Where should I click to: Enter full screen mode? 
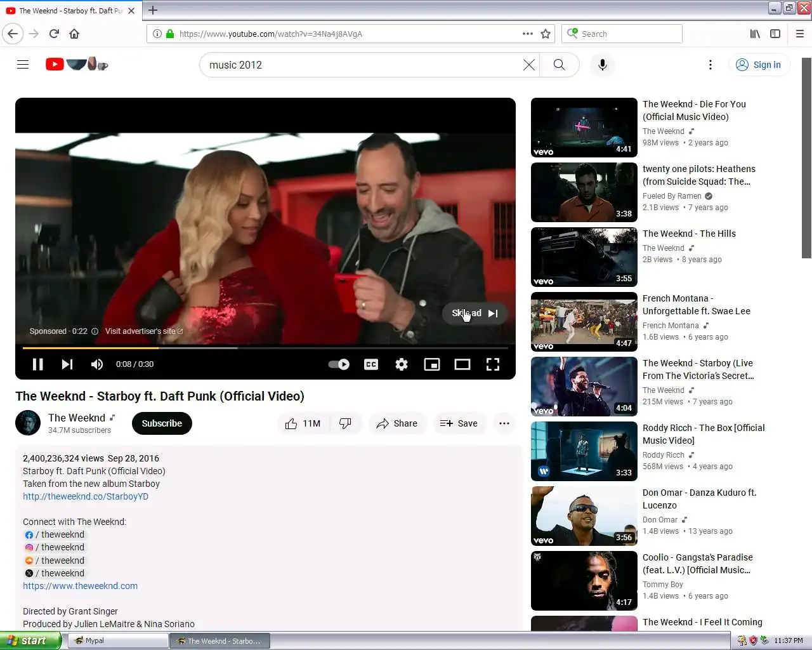coord(493,364)
